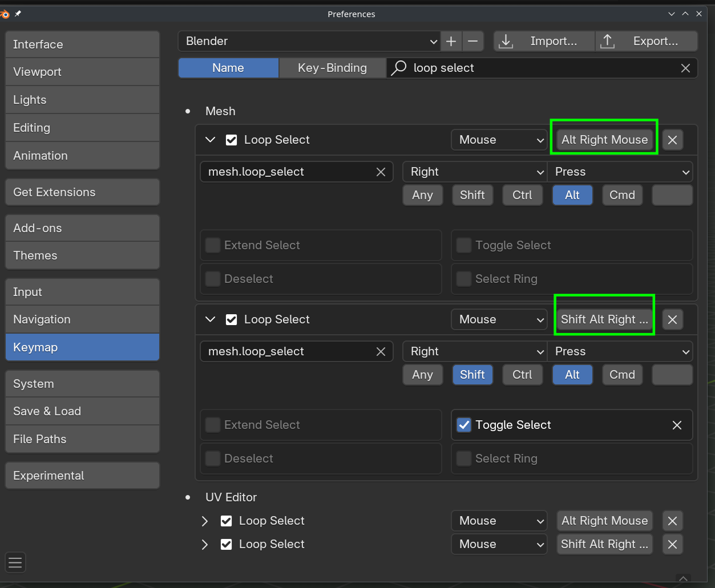
Task: Open the Interface preferences section
Action: click(x=82, y=44)
